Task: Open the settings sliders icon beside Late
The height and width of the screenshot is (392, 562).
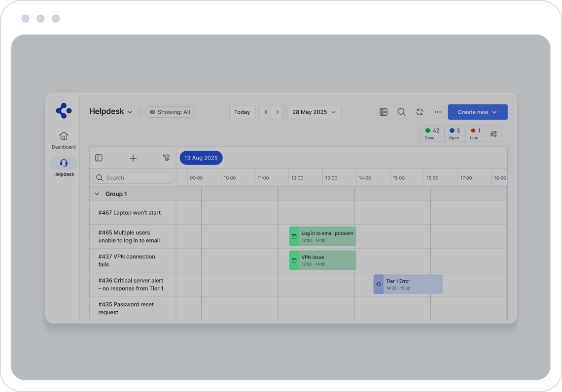Action: click(493, 134)
